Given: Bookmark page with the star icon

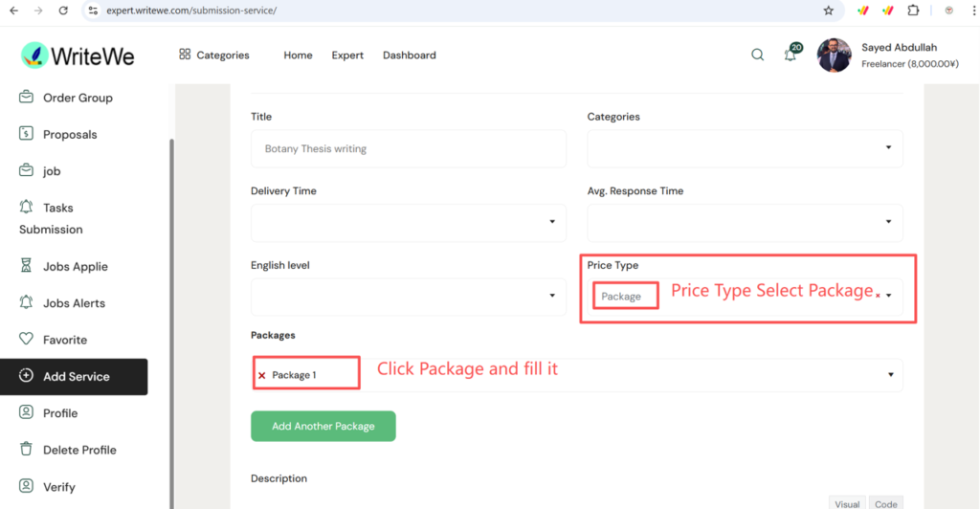Looking at the screenshot, I should coord(829,11).
